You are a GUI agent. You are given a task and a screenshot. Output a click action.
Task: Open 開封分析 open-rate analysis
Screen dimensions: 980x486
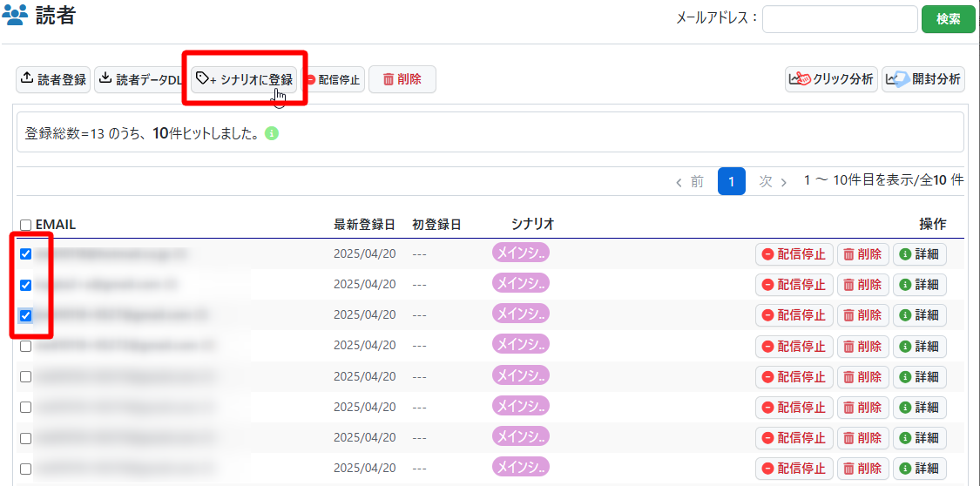(923, 79)
